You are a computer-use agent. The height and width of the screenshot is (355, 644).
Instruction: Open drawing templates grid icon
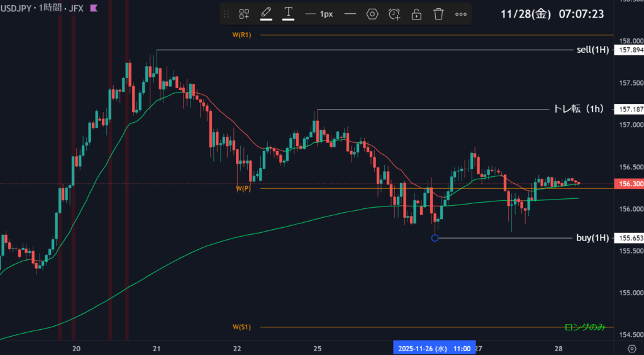coord(244,14)
